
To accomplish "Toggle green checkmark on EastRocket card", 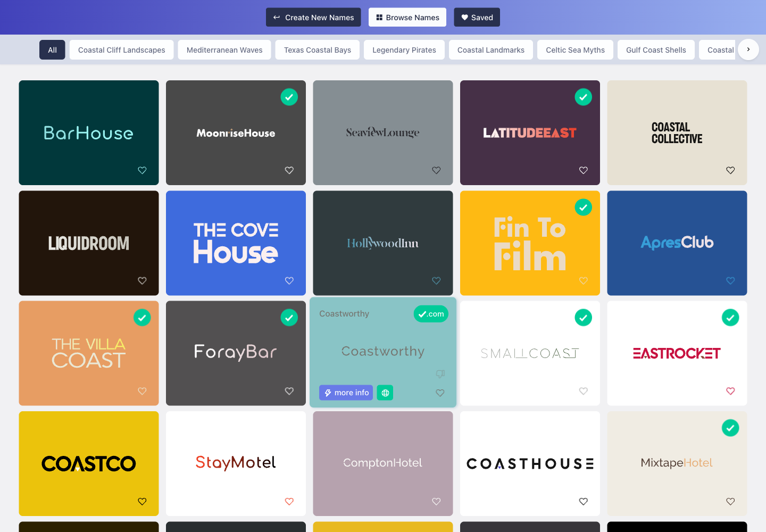I will point(730,318).
